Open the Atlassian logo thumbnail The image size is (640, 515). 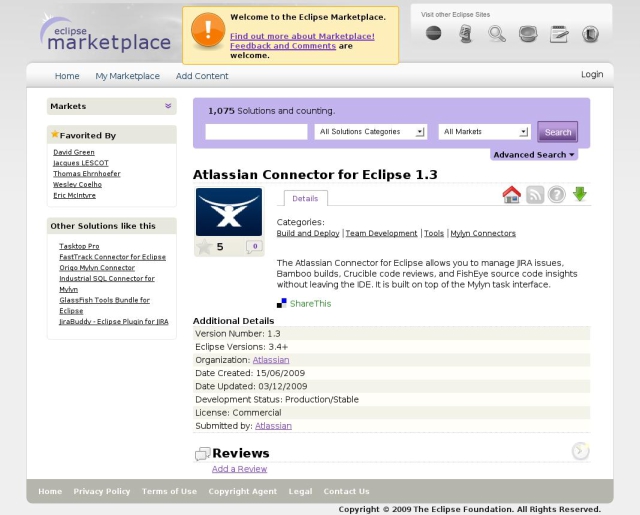[x=229, y=212]
